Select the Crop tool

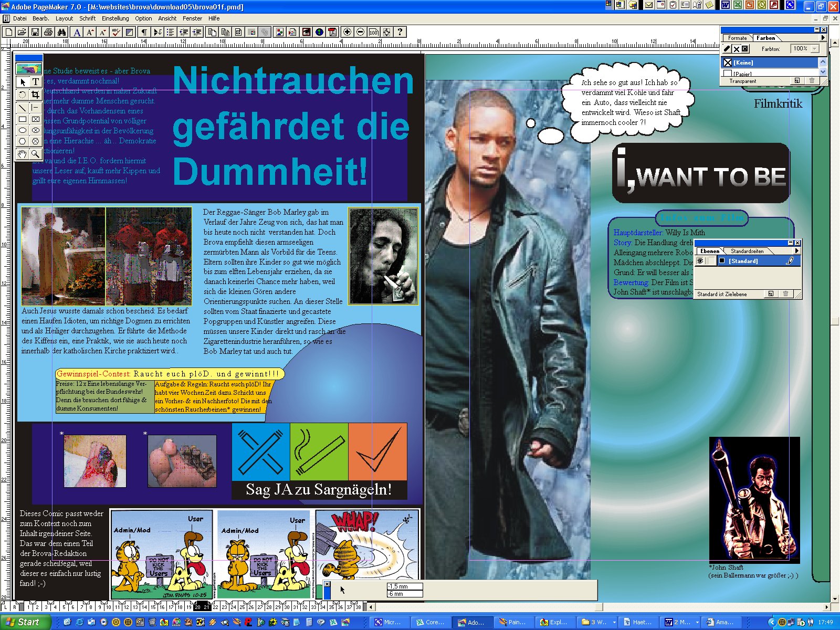[x=35, y=94]
